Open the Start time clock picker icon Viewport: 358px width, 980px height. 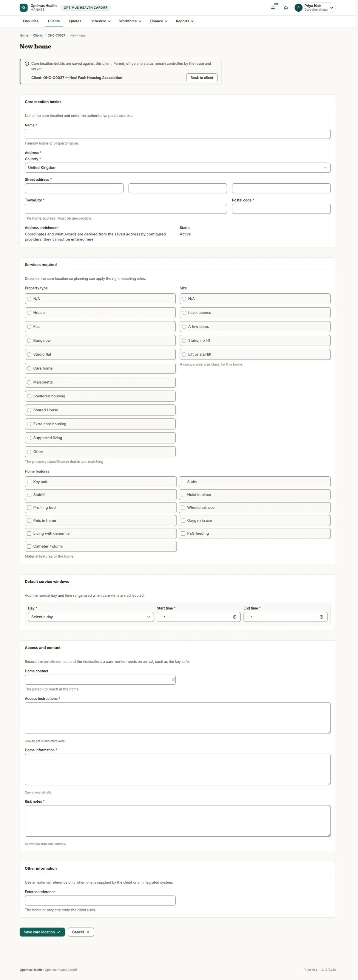(x=234, y=617)
